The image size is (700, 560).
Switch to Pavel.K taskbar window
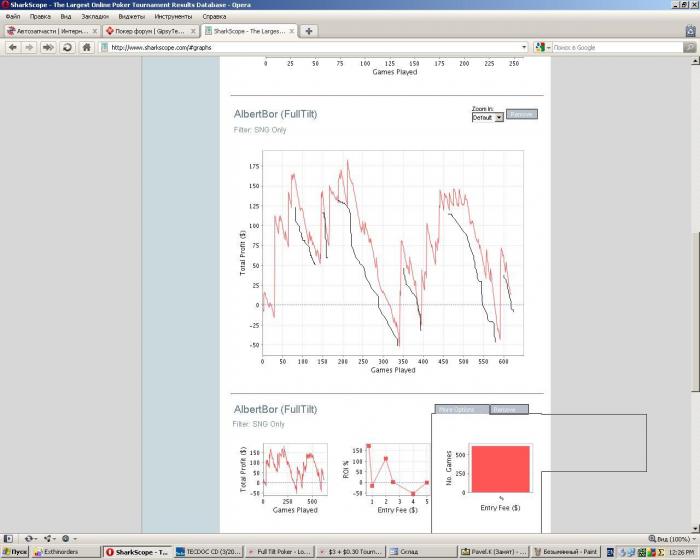tap(494, 552)
